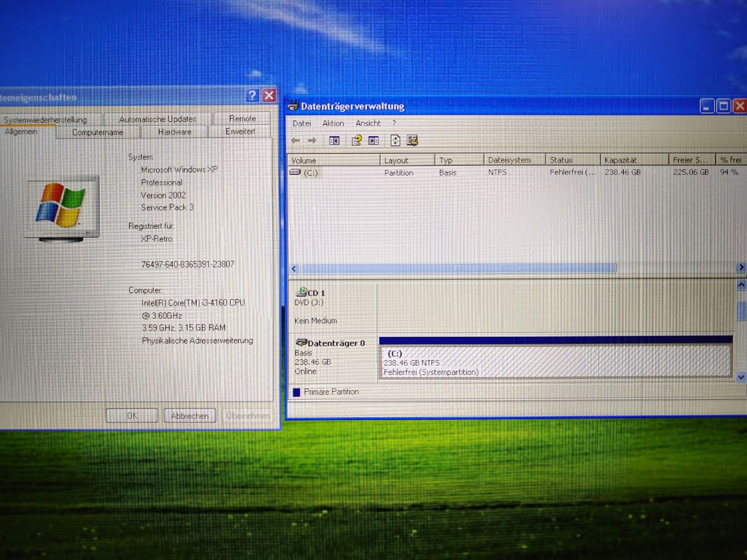Switch to the Computername tab
This screenshot has height=560, width=747.
(x=97, y=132)
